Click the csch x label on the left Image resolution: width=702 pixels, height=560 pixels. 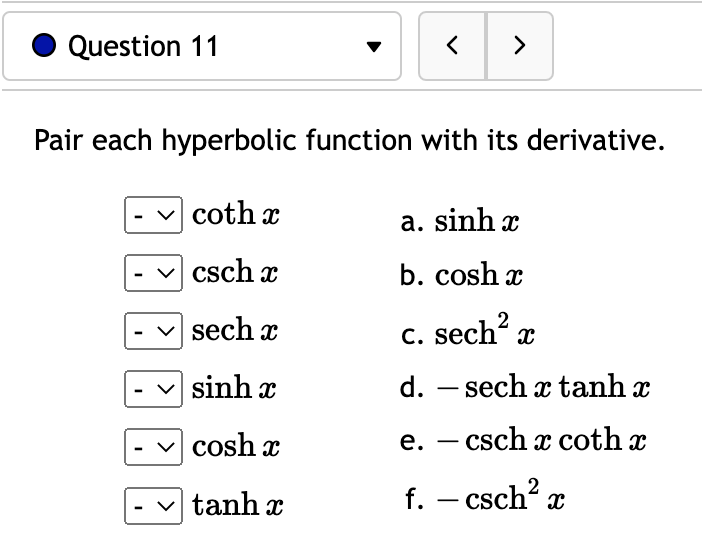(235, 272)
